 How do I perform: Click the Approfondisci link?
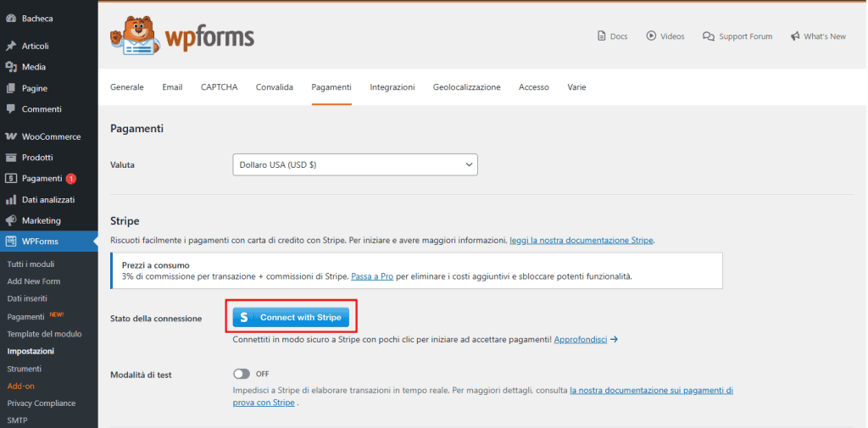580,339
